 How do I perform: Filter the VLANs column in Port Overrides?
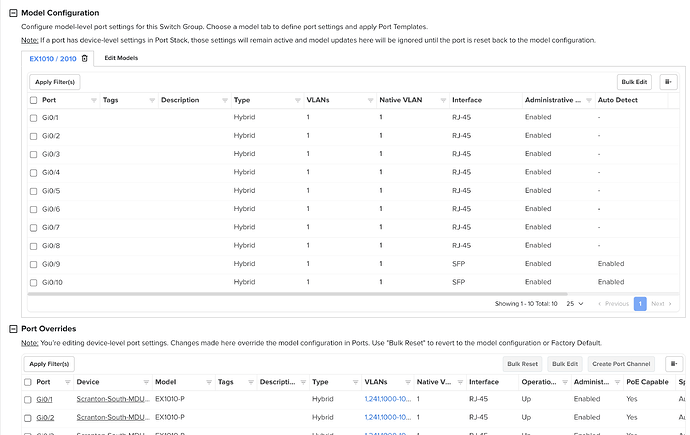407,382
